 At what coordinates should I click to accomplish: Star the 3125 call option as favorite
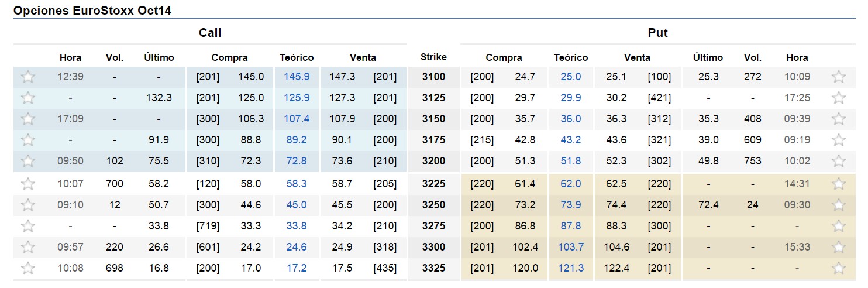tap(27, 98)
